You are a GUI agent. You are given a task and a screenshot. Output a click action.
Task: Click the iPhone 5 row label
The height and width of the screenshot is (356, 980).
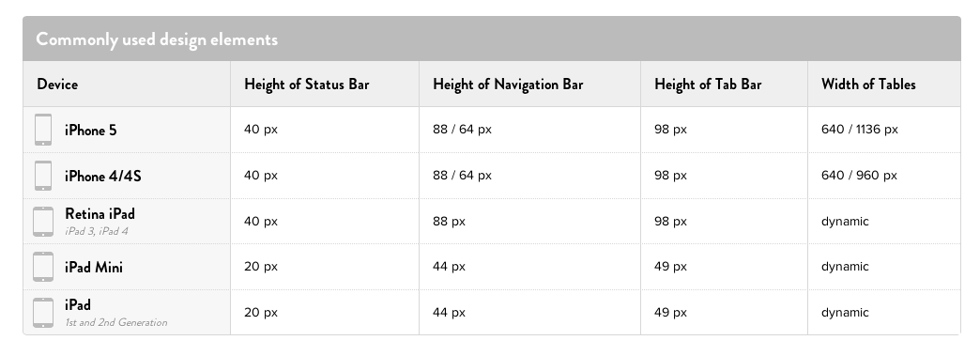click(91, 131)
